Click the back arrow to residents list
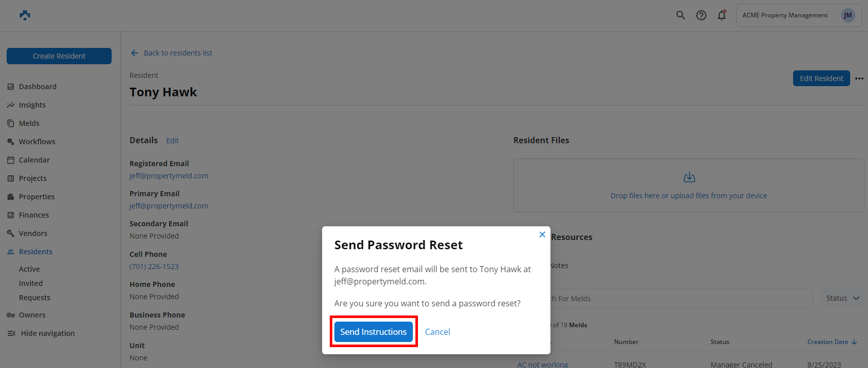The image size is (868, 368). (135, 53)
